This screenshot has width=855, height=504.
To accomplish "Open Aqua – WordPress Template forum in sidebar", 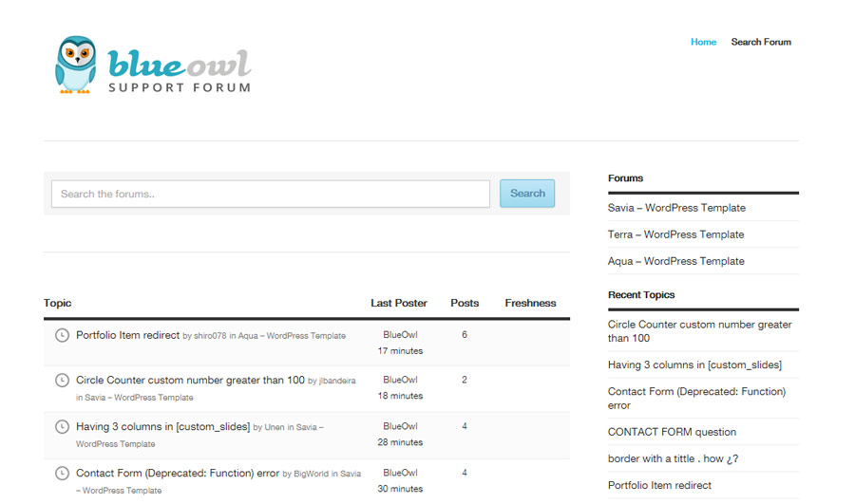I will tap(675, 261).
